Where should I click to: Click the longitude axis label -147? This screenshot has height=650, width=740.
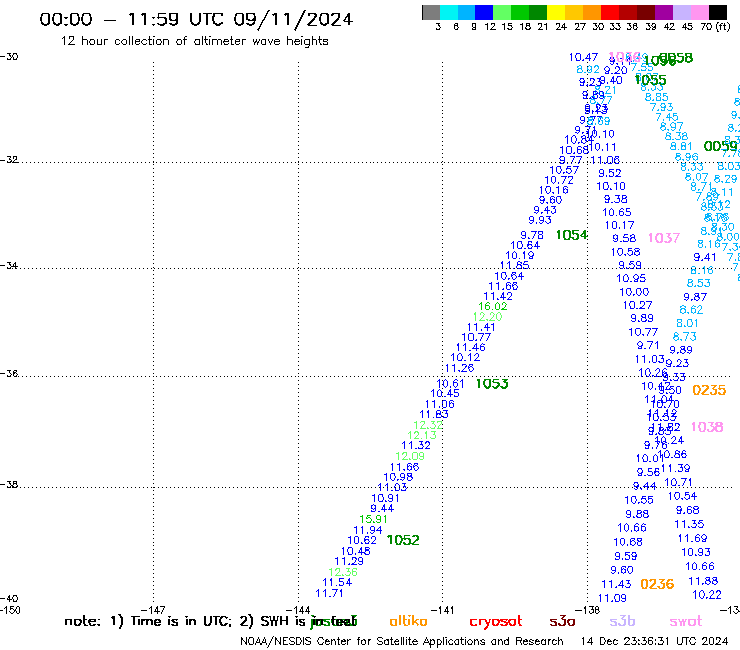[153, 611]
